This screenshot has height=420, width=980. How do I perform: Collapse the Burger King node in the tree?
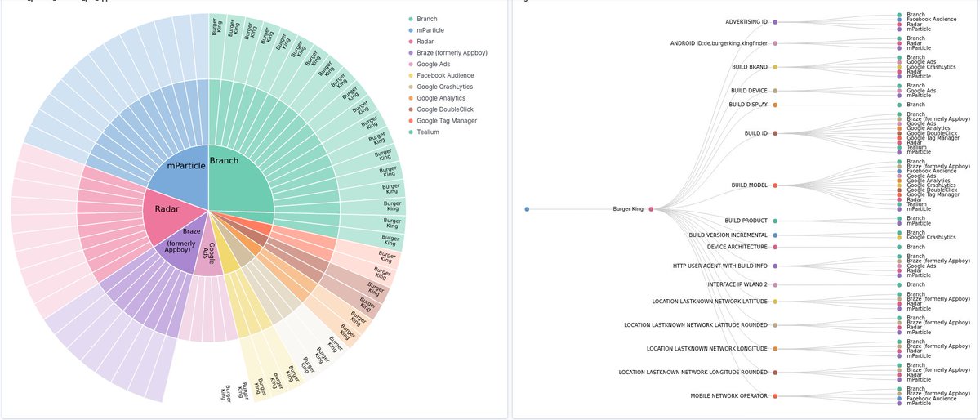651,209
